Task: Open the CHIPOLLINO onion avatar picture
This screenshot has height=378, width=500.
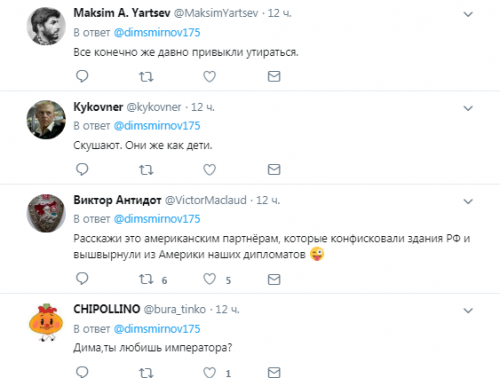Action: (46, 322)
